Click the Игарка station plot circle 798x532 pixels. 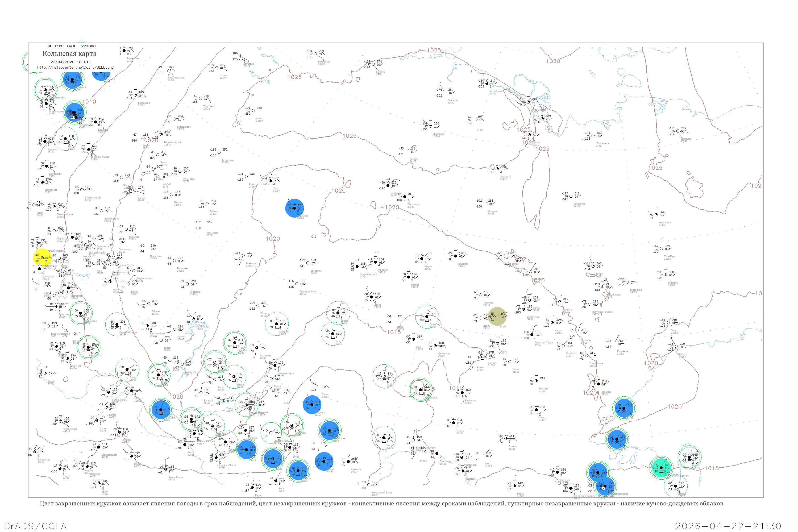[x=217, y=68]
